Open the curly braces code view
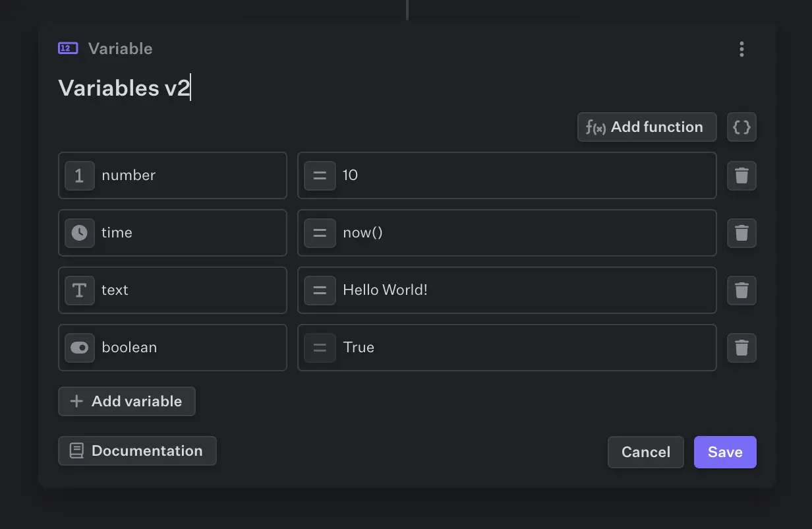Image resolution: width=812 pixels, height=529 pixels. tap(741, 127)
